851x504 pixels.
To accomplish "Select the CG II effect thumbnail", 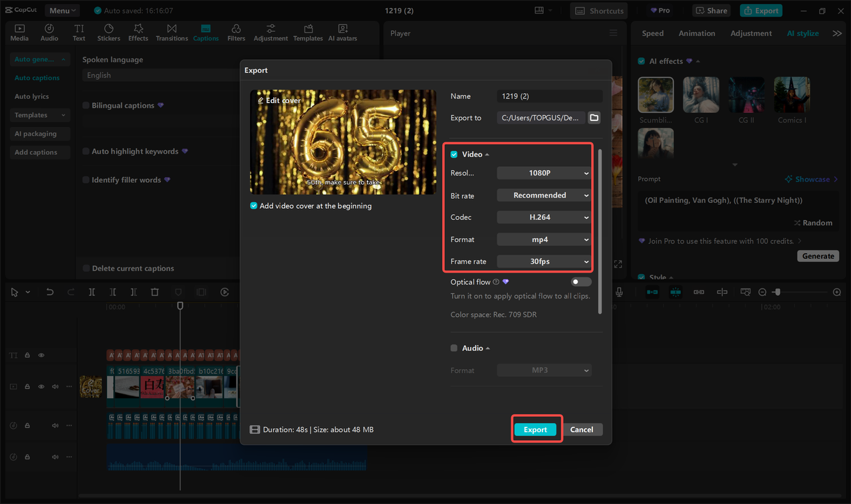I will 747,95.
